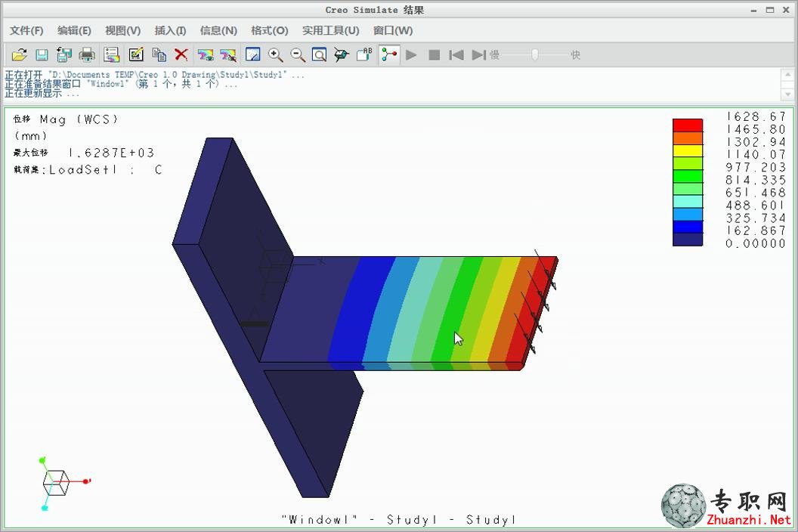Click the spin/orient model icon

pos(342,54)
